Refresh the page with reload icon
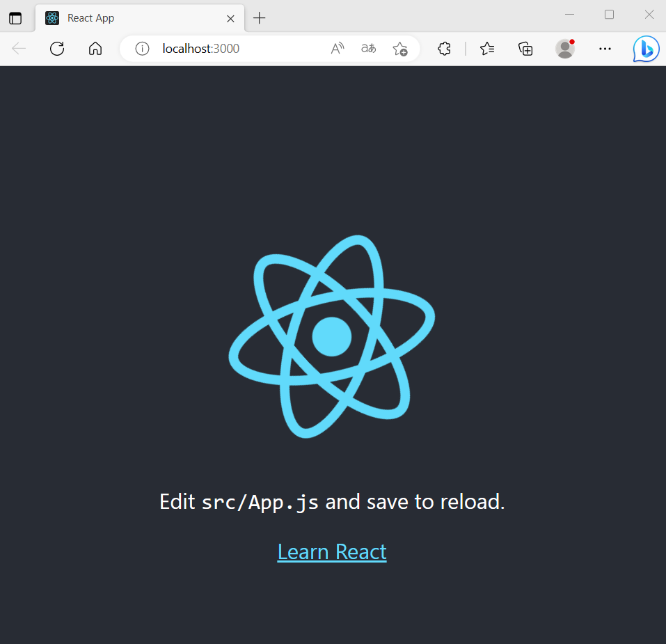The width and height of the screenshot is (666, 644). pyautogui.click(x=57, y=49)
